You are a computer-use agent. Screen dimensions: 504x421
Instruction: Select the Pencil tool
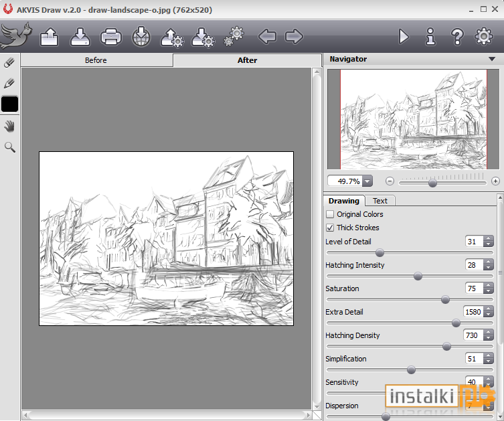[x=9, y=83]
